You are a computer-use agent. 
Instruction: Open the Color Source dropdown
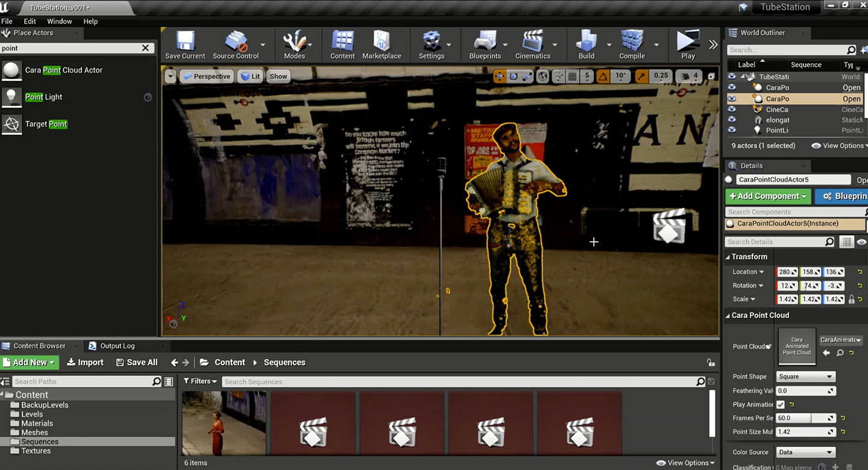click(805, 452)
